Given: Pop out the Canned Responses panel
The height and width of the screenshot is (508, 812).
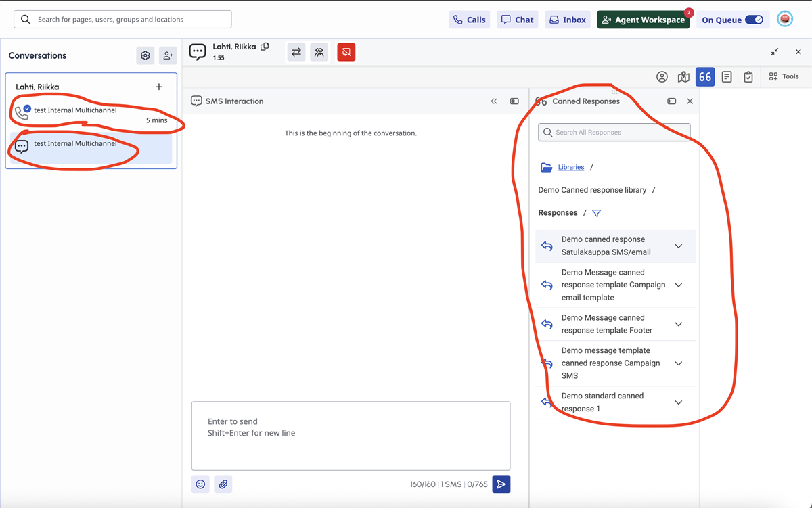Looking at the screenshot, I should tap(671, 101).
